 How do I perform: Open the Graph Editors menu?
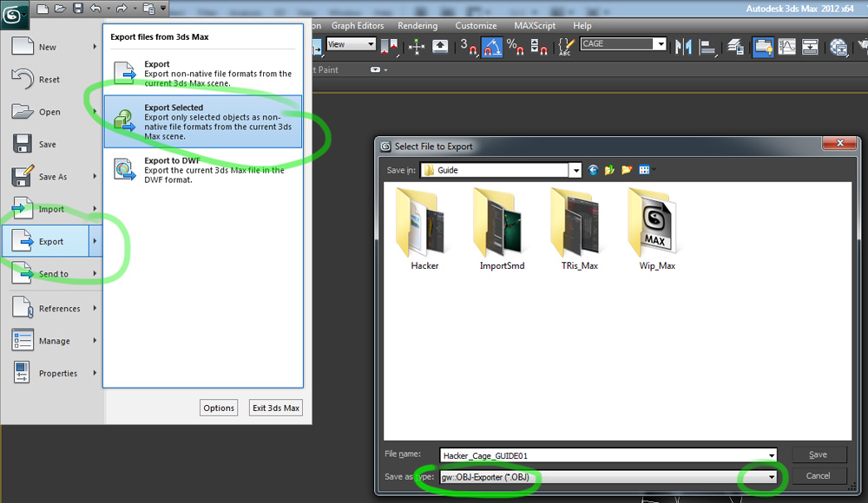point(358,25)
